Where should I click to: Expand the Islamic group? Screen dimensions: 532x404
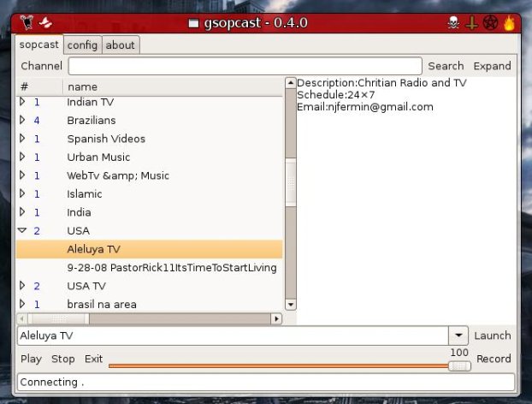click(x=22, y=193)
